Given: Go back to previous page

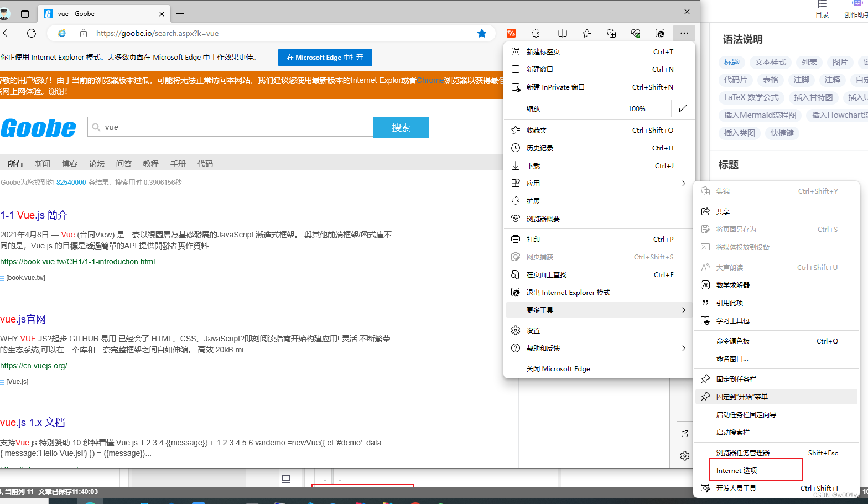Looking at the screenshot, I should tap(7, 33).
